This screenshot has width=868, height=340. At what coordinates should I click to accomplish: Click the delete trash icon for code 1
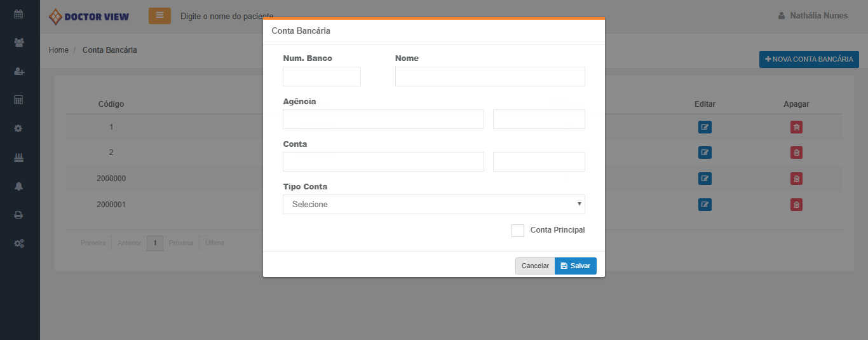coord(796,127)
